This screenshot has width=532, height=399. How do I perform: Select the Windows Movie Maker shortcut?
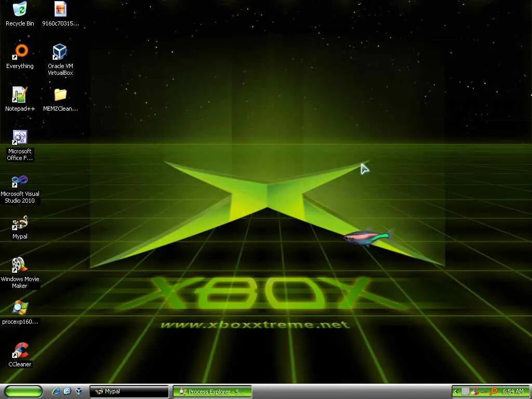click(20, 273)
